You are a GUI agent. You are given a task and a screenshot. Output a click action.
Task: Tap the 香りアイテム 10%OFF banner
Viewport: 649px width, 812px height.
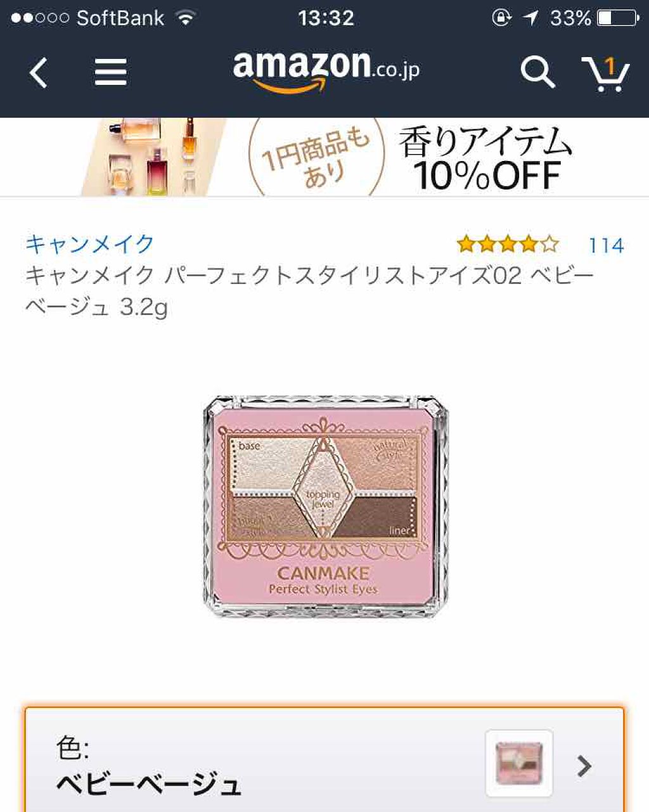(x=486, y=159)
